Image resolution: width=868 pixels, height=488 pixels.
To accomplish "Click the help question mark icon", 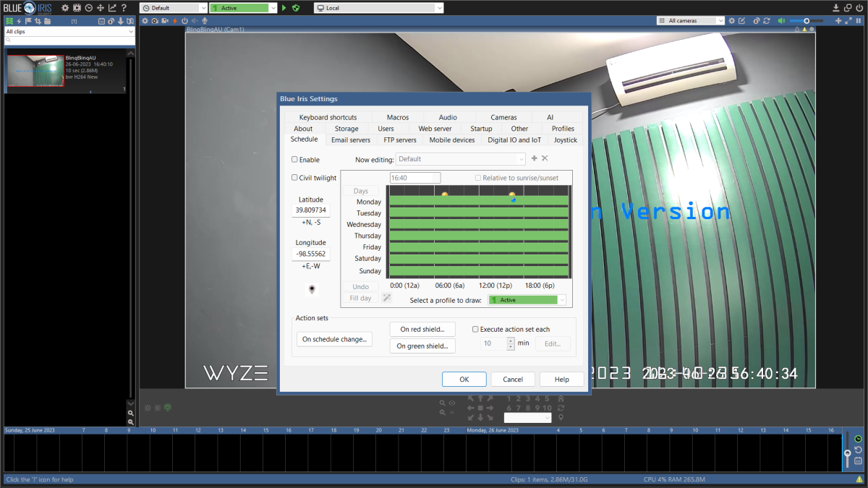I will 124,7.
